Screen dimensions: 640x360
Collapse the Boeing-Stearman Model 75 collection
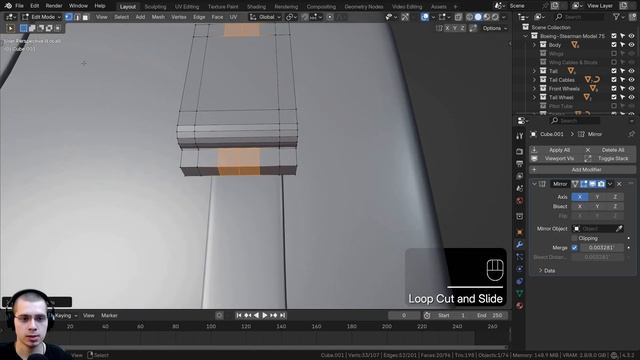[x=526, y=36]
